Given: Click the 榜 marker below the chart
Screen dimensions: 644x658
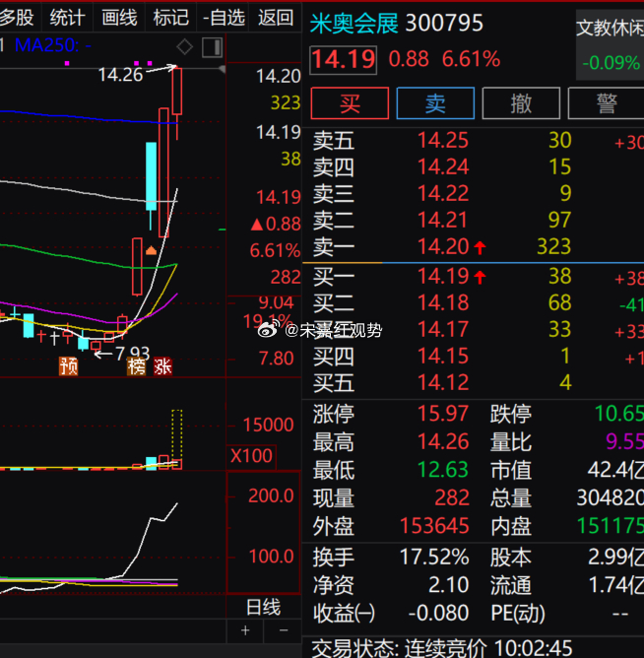Looking at the screenshot, I should pyautogui.click(x=137, y=366).
